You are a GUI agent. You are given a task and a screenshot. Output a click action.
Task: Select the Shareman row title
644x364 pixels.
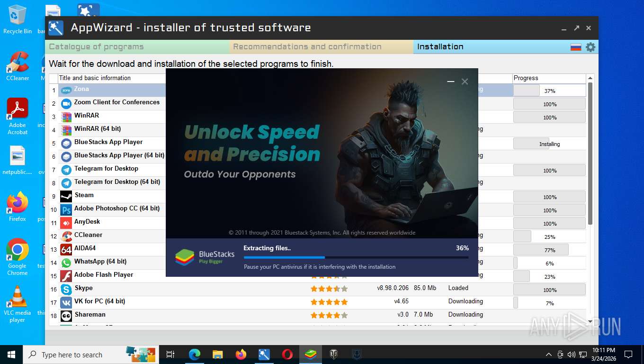coord(90,315)
